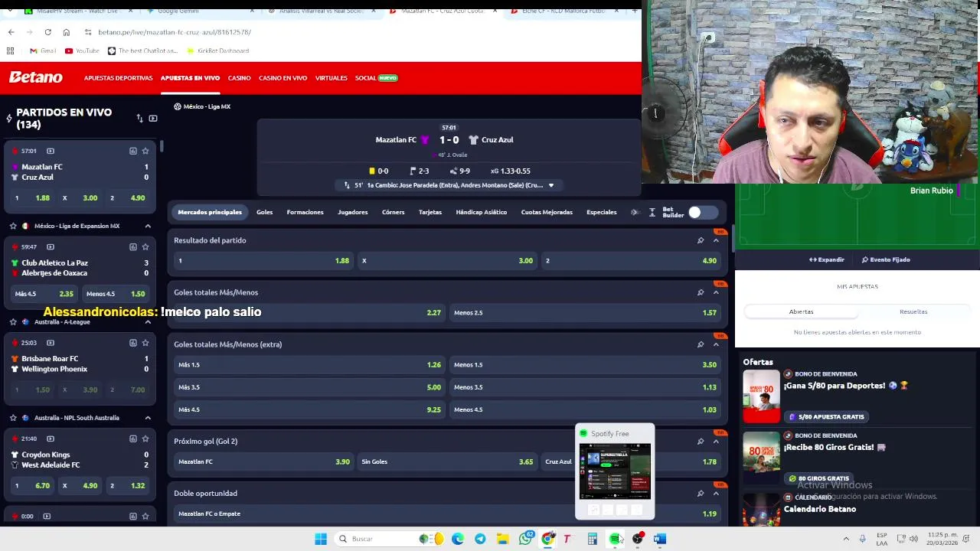Bet on draw X at 3.00
The image size is (980, 551).
[448, 261]
